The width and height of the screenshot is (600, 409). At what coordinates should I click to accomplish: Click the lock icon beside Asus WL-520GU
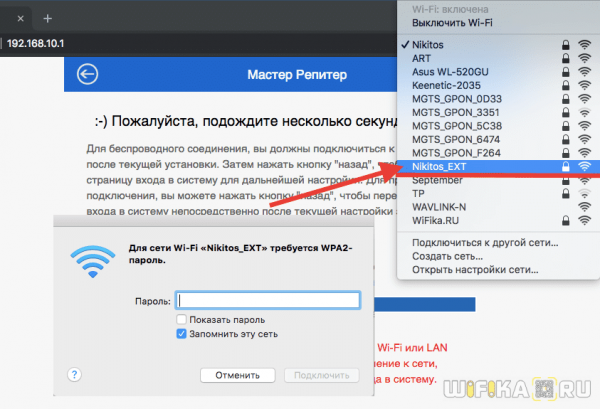tap(566, 72)
